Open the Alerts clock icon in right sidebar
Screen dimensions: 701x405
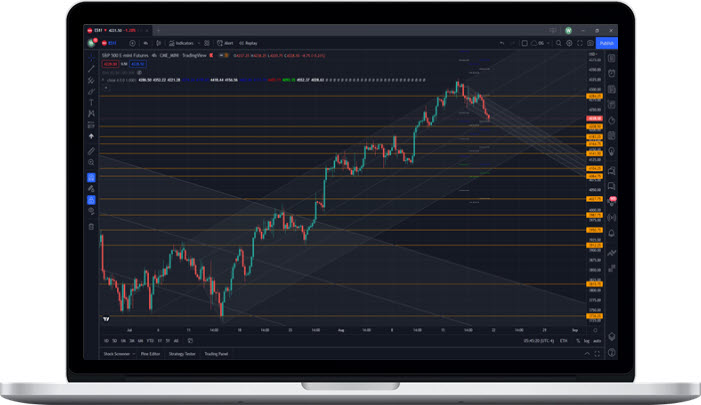click(x=611, y=71)
